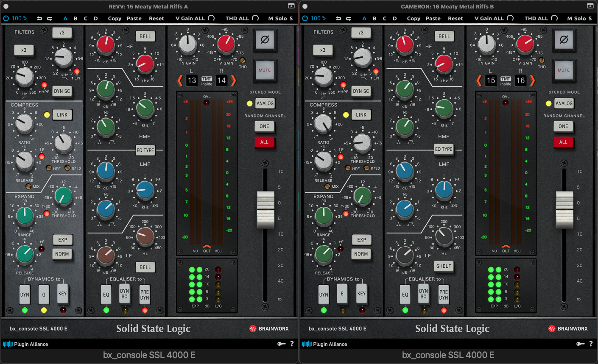Toggle ANALOG stereo mode in CAMERON window
598x364 pixels.
(564, 103)
